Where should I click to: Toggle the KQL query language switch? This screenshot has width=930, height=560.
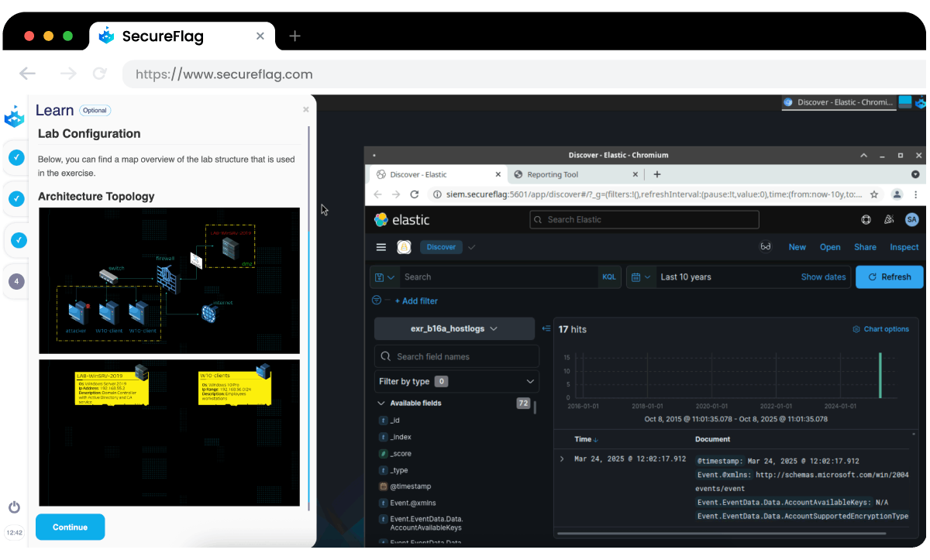pyautogui.click(x=609, y=277)
